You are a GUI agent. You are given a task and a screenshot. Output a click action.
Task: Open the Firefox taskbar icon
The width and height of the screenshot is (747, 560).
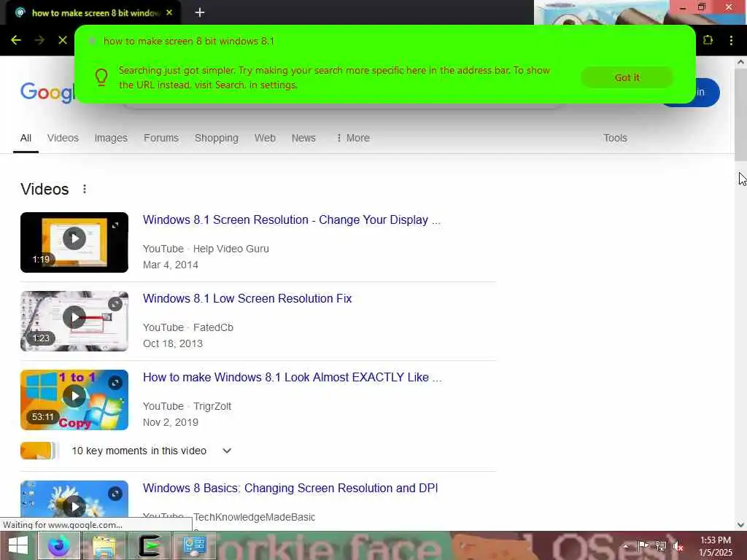[x=58, y=545]
